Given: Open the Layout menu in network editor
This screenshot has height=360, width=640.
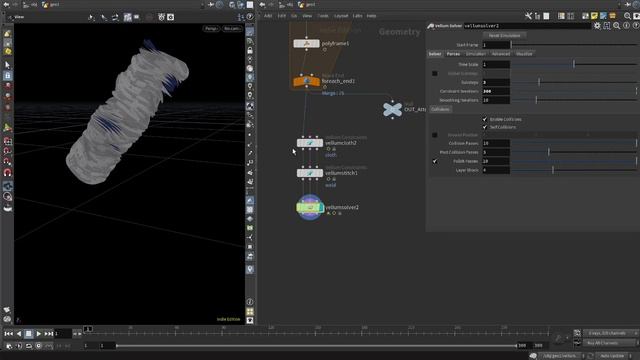Looking at the screenshot, I should click(341, 16).
